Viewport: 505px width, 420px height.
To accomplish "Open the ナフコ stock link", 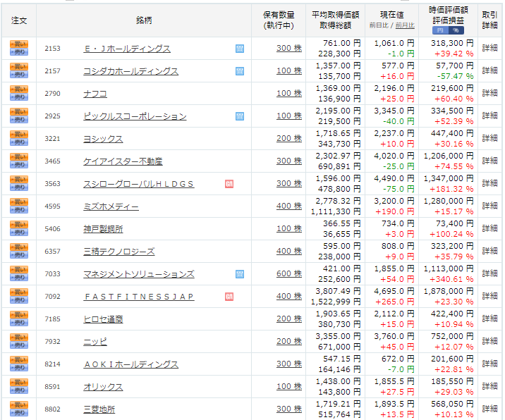I will [x=95, y=94].
